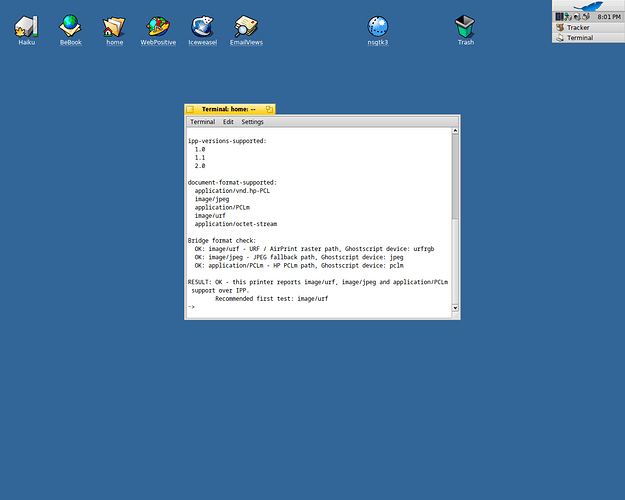625x500 pixels.
Task: Open the Haiku volume desktop icon
Action: coord(26,30)
